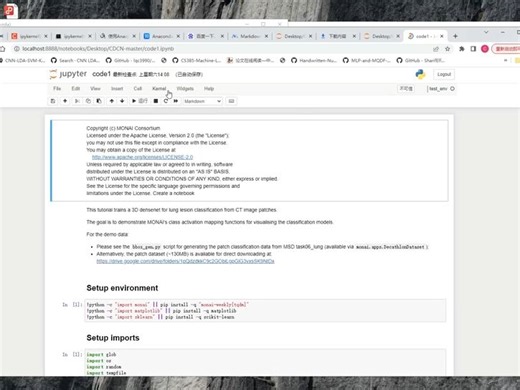Click into the import glob code cell

pos(265,363)
